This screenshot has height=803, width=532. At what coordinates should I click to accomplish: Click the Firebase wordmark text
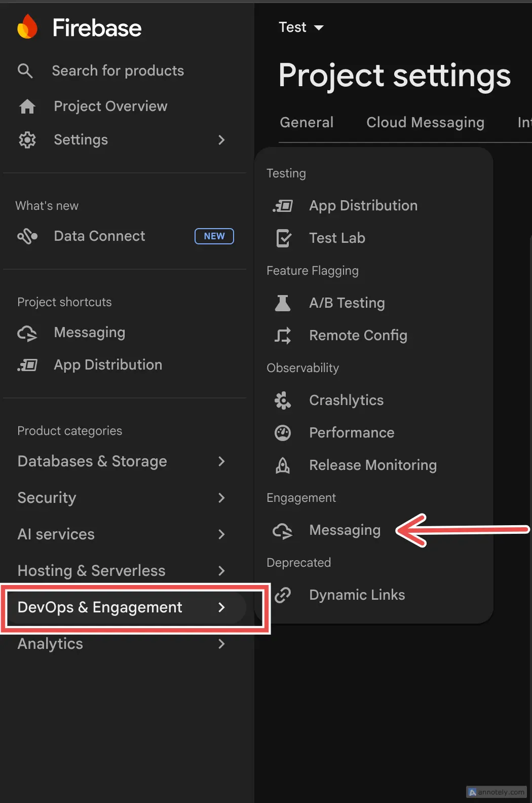(x=97, y=27)
